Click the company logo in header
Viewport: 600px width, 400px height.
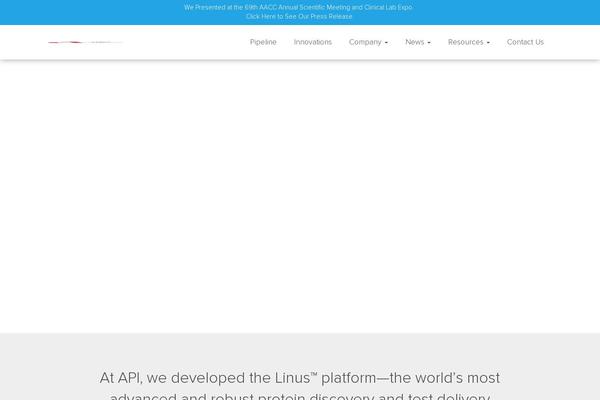tap(85, 42)
